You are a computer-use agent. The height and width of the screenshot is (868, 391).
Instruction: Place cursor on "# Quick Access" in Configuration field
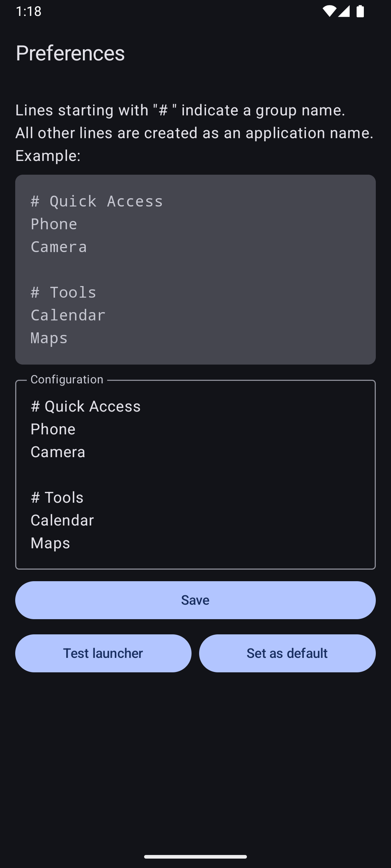pyautogui.click(x=86, y=407)
